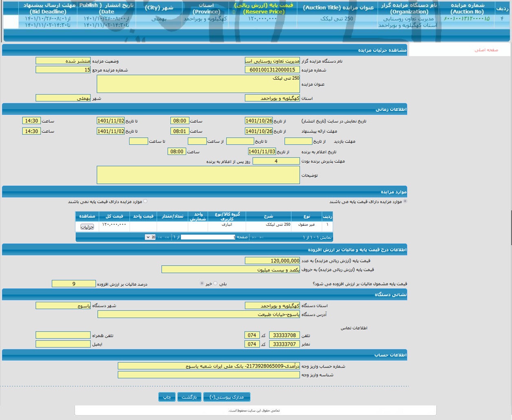Choose the 'خیر' radio for value added tax
Image resolution: width=512 pixels, height=420 pixels.
tap(202, 284)
